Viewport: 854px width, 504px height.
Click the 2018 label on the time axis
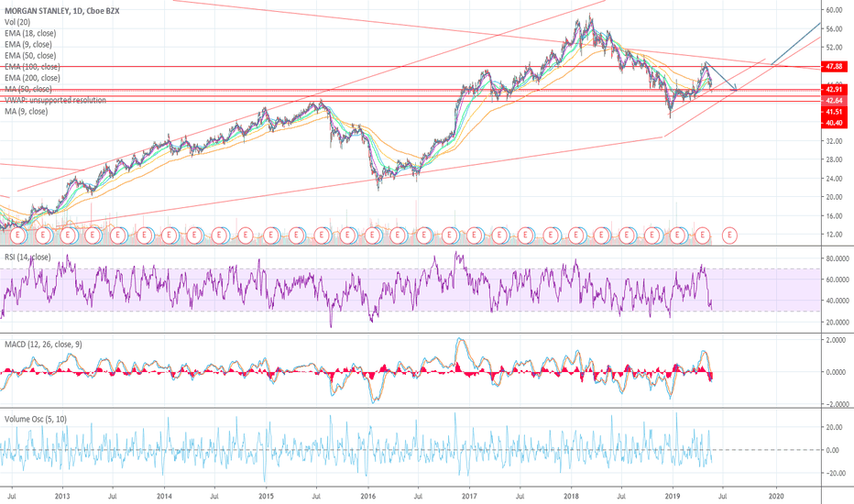(x=571, y=497)
